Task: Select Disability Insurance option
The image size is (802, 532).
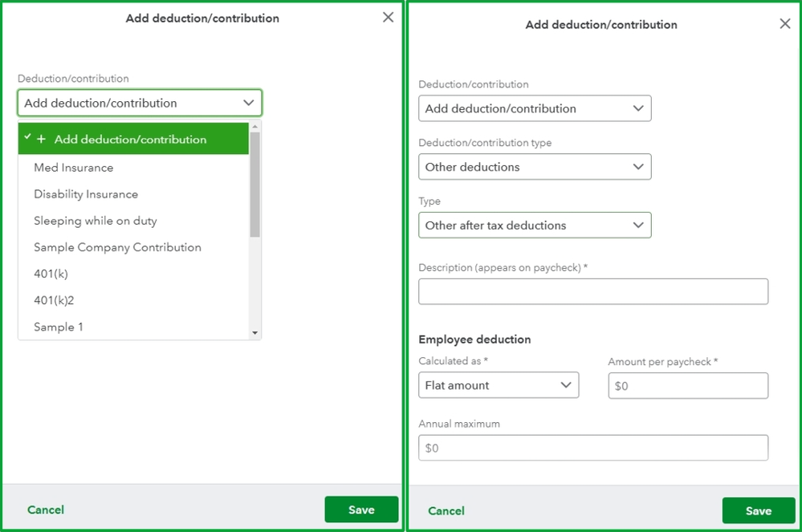Action: tap(86, 194)
